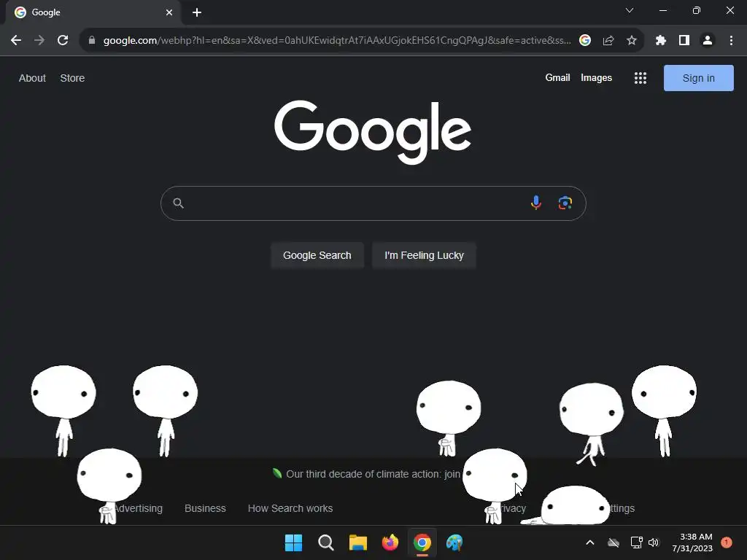Open How Search works link

(290, 508)
